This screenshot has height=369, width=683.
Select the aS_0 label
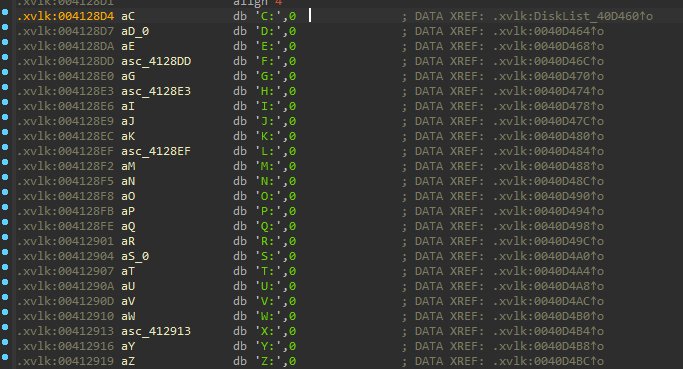pos(135,256)
